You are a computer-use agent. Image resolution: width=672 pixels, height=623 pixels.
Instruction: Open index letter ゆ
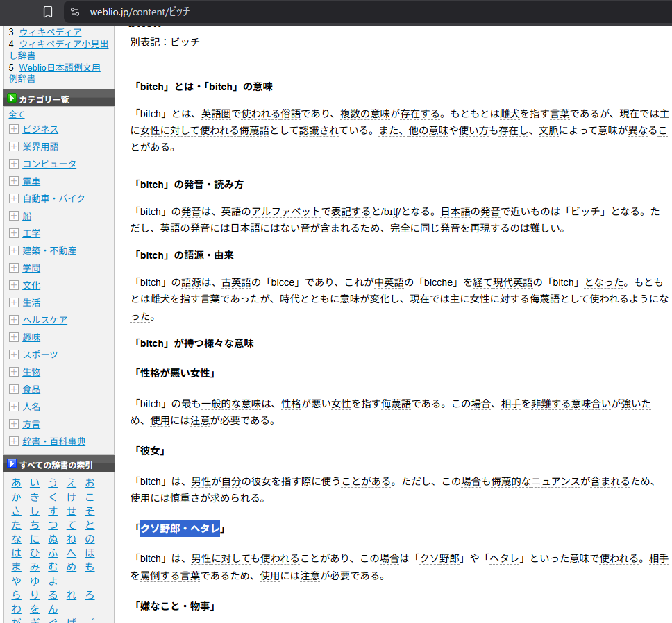coord(35,581)
